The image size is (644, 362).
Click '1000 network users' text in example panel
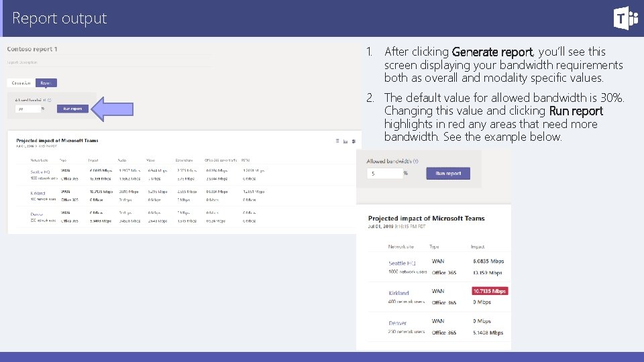coord(407,271)
